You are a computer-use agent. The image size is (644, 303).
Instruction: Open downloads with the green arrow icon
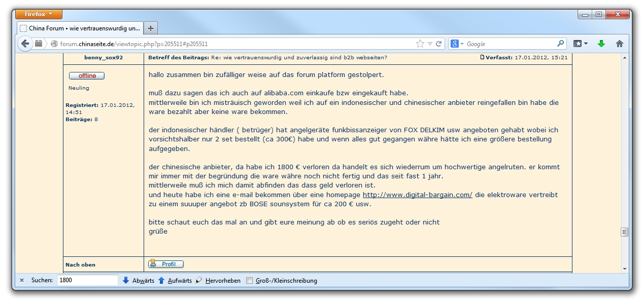601,44
